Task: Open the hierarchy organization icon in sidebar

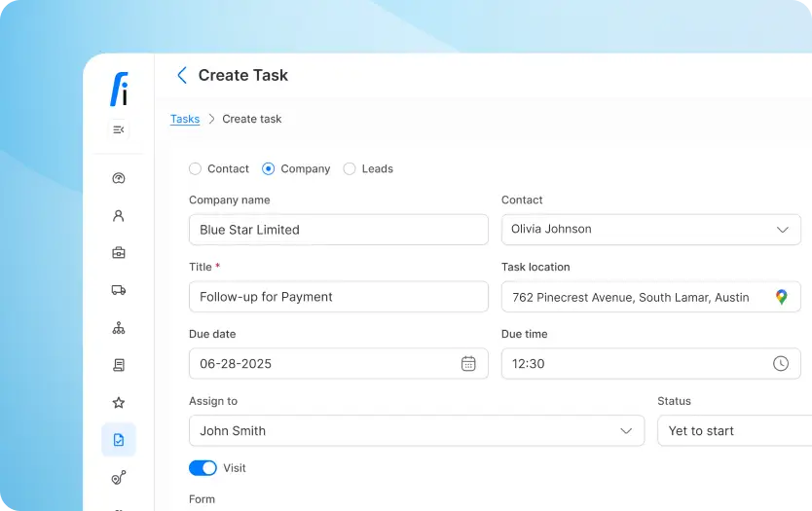Action: click(x=119, y=328)
